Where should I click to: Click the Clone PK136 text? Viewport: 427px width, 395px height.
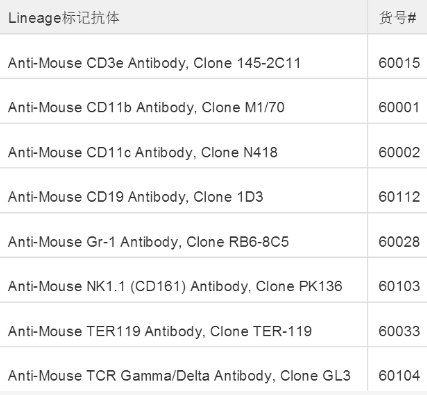299,286
